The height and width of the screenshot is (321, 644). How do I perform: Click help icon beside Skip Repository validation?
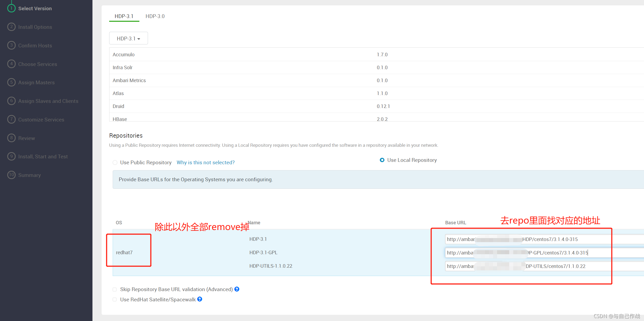(x=237, y=289)
